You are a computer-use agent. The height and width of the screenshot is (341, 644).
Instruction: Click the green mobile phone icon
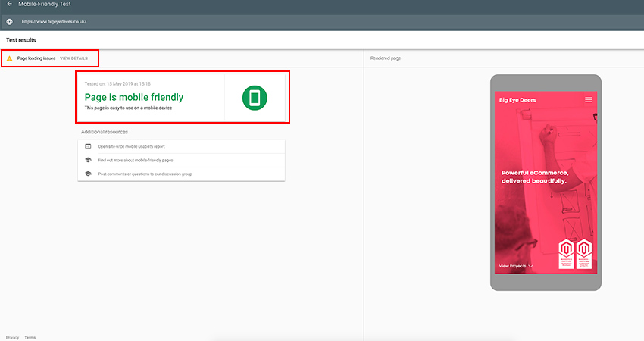[255, 98]
